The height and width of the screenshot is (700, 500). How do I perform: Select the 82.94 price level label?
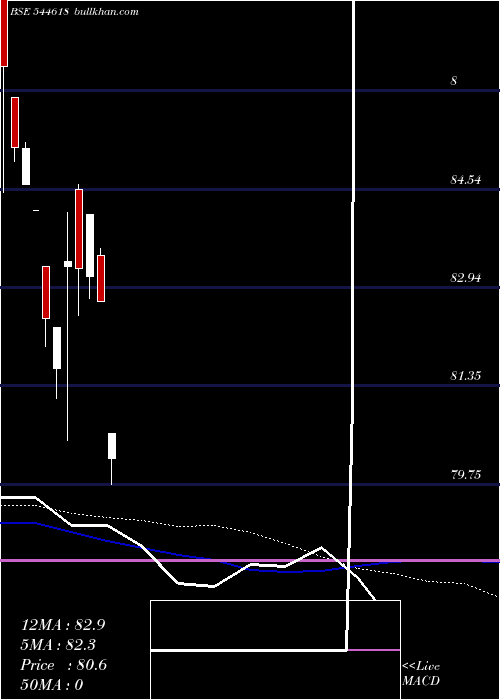pyautogui.click(x=466, y=278)
